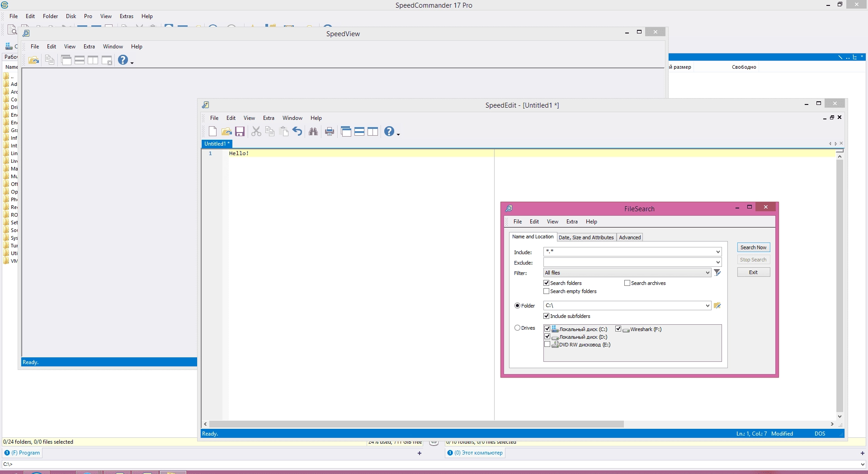Switch to Date, Size and Attributes tab
Image resolution: width=868 pixels, height=474 pixels.
pos(586,237)
